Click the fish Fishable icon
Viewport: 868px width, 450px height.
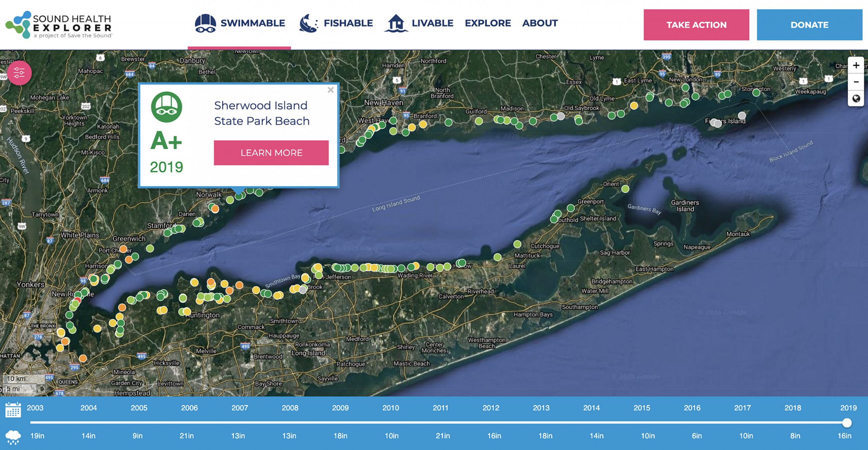(x=308, y=23)
